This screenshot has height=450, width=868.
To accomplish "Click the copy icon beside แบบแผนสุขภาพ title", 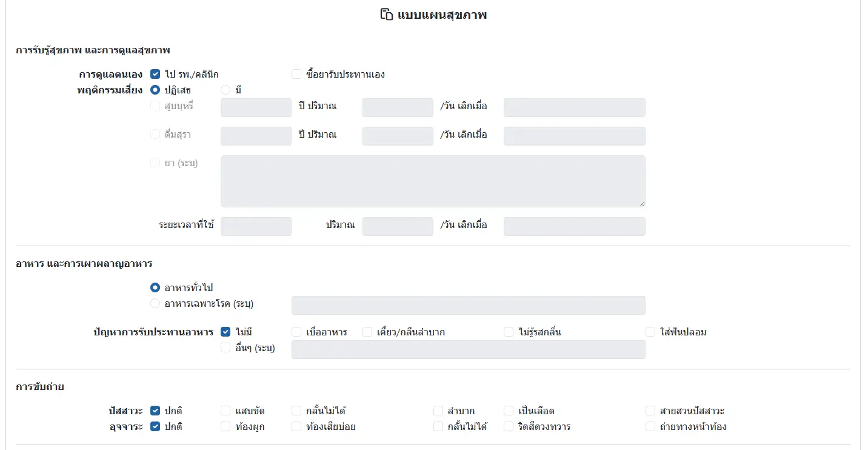I will pyautogui.click(x=386, y=15).
